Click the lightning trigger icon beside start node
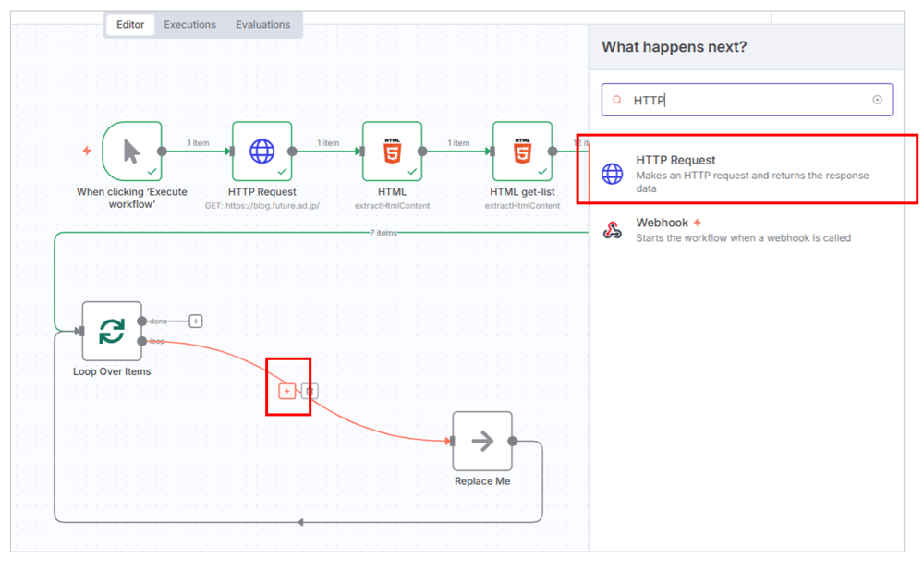The image size is (924, 570). pos(87,151)
